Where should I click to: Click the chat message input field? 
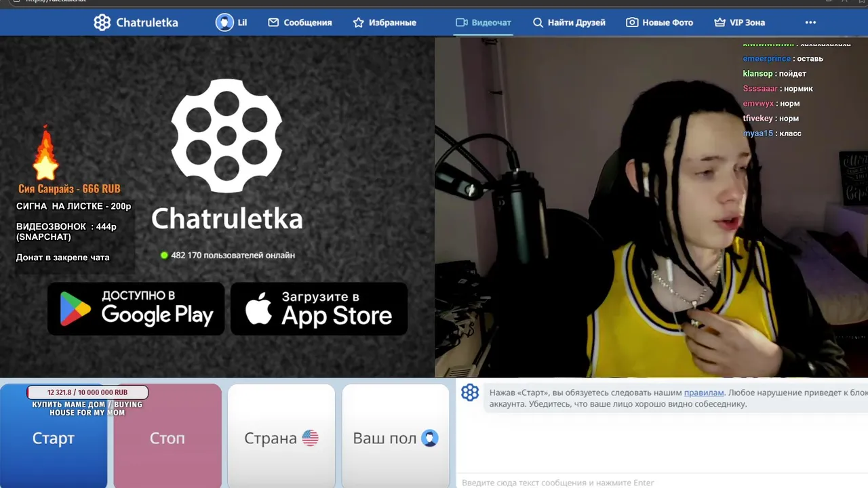tap(662, 483)
